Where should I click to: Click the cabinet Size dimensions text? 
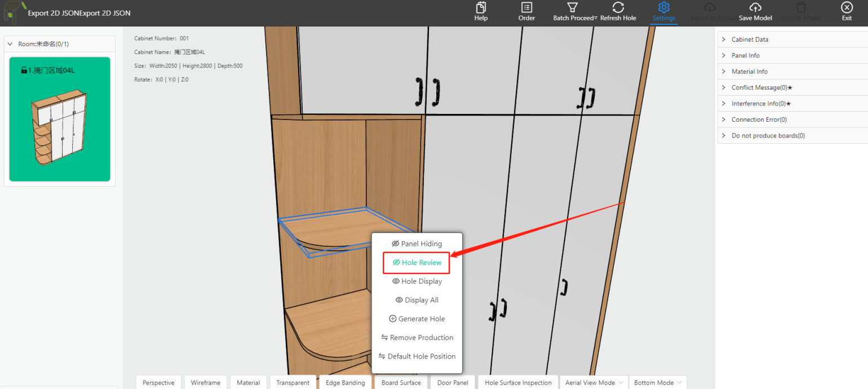pos(188,66)
